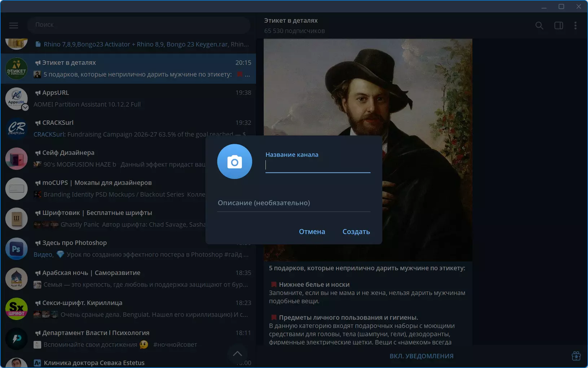
Task: Focus the channel name input field
Action: click(x=318, y=165)
